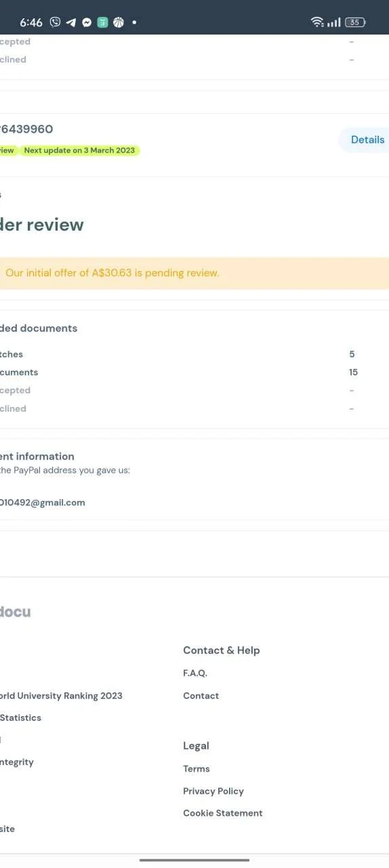Tap the Studocu footer logo
The image size is (389, 868).
(15, 612)
